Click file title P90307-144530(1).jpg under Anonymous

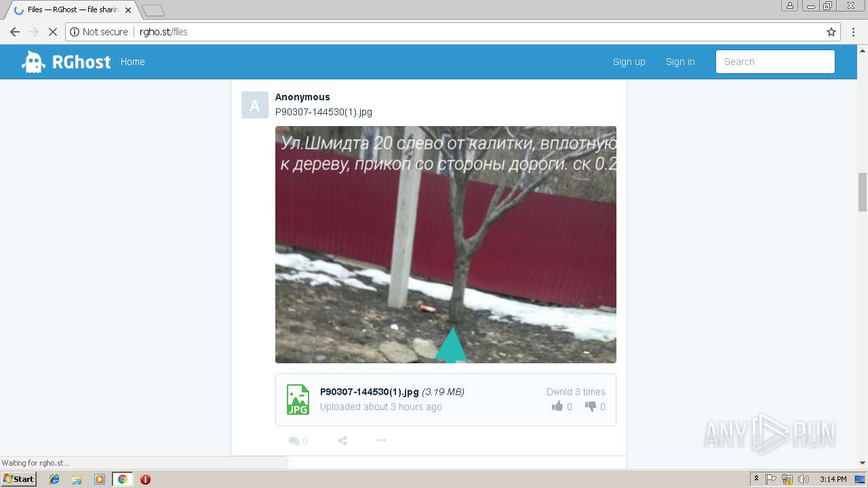[323, 112]
